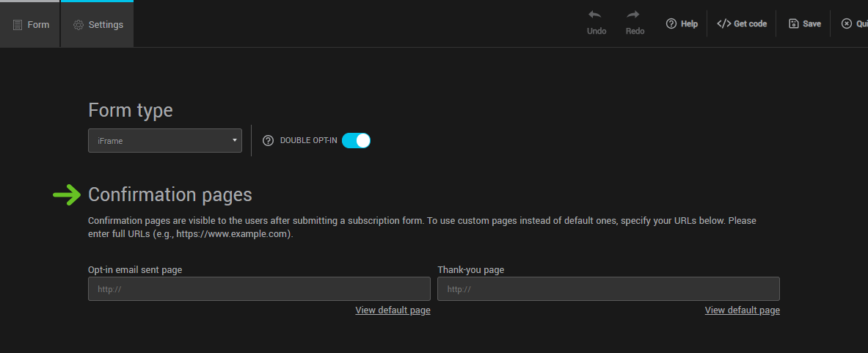The width and height of the screenshot is (868, 353).
Task: Disable the Double Opt-in toggle
Action: 357,140
